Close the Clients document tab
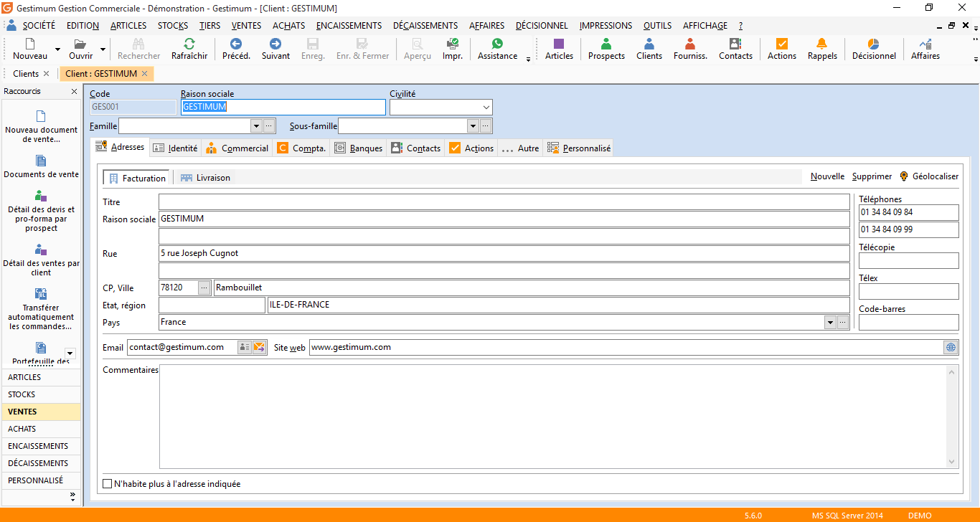The height and width of the screenshot is (522, 980). click(x=47, y=74)
